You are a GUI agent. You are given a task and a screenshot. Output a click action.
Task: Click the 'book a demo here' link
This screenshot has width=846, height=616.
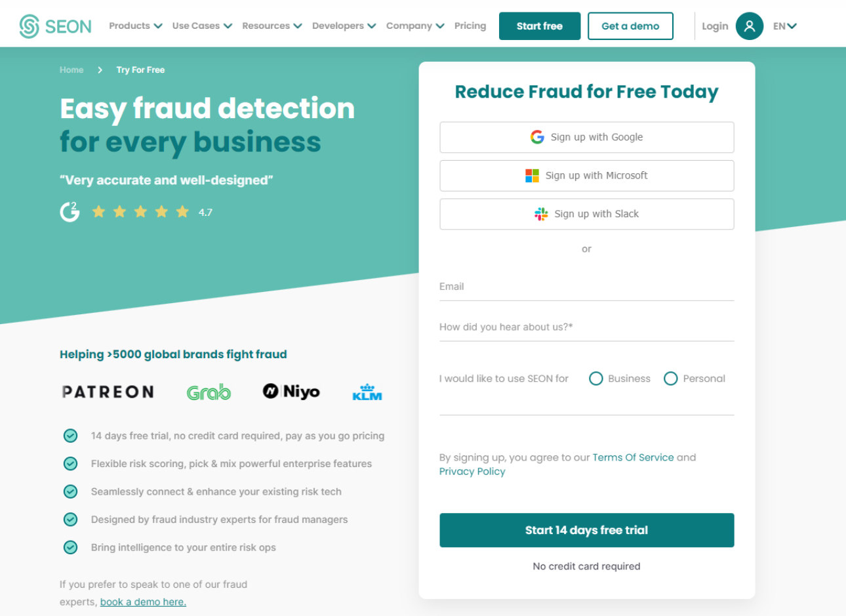(x=143, y=602)
